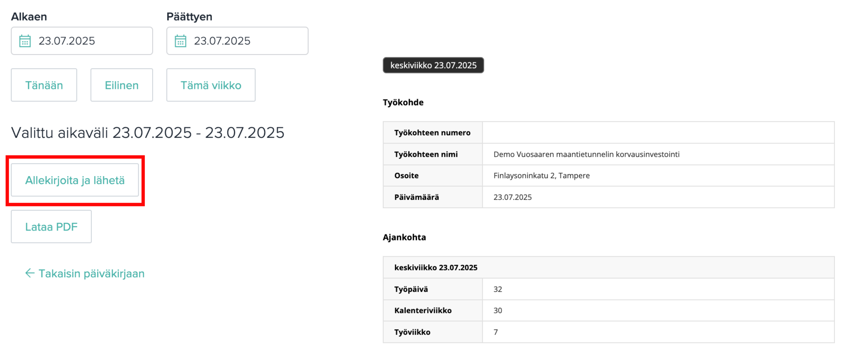Click Allekirjoita ja lähetä button

coord(75,180)
